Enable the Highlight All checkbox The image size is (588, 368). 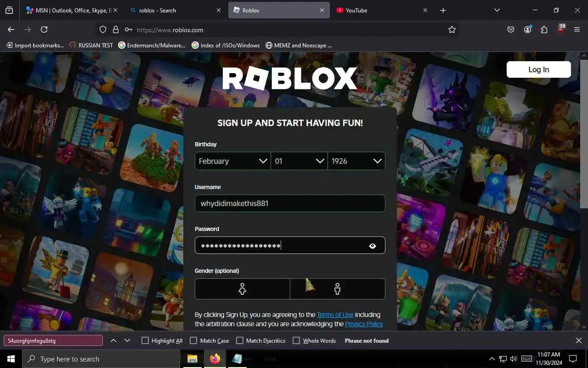click(x=145, y=340)
